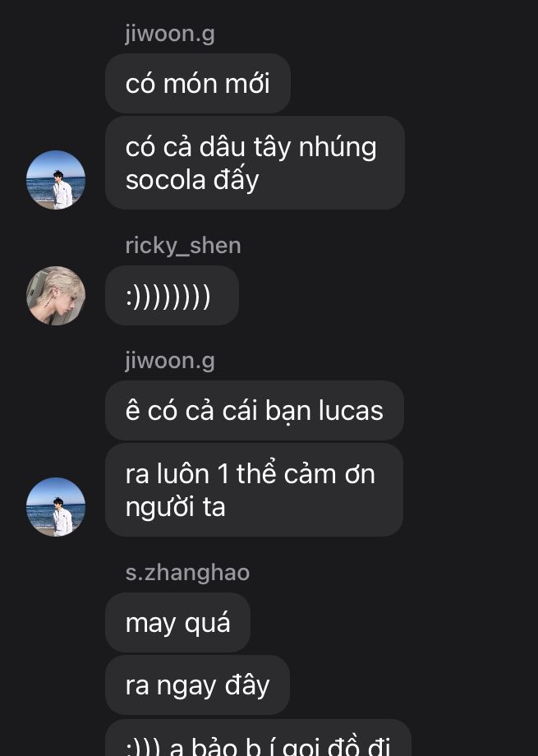Tap the 'ê có cả cái bạn lucas' bubble
Viewport: 538px width, 756px height.
click(255, 411)
